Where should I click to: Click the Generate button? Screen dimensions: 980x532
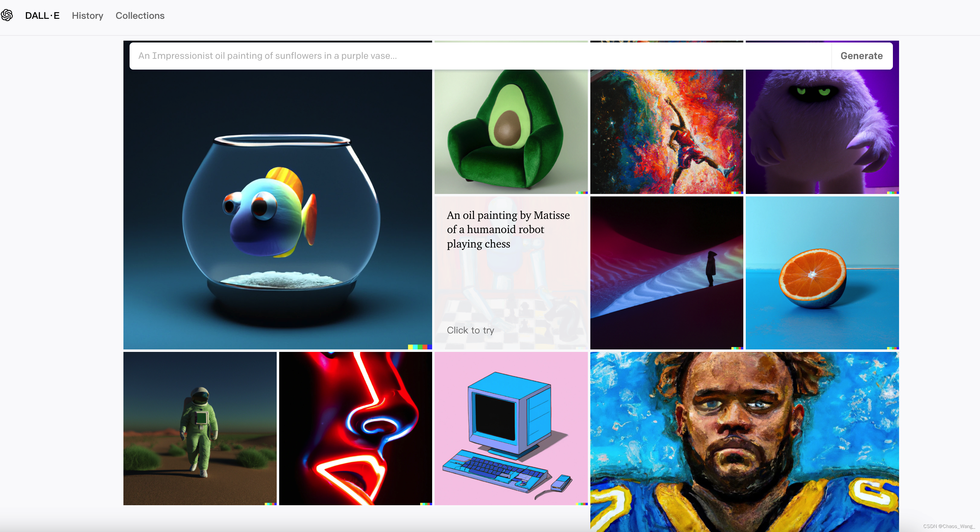(x=862, y=56)
